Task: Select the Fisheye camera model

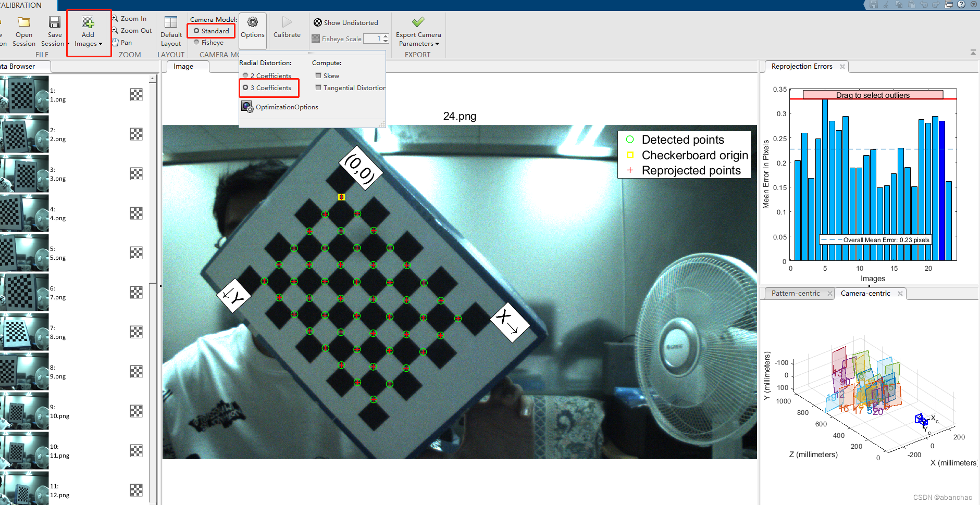Action: pos(196,42)
